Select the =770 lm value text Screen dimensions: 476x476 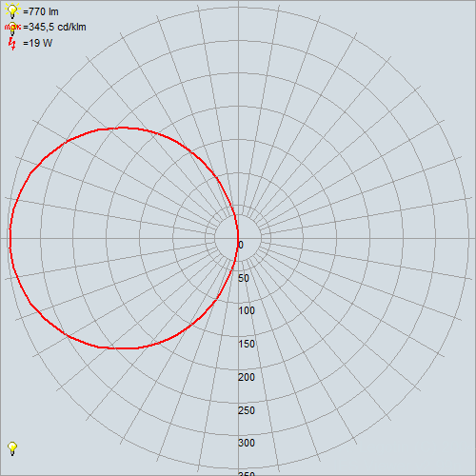coord(41,11)
